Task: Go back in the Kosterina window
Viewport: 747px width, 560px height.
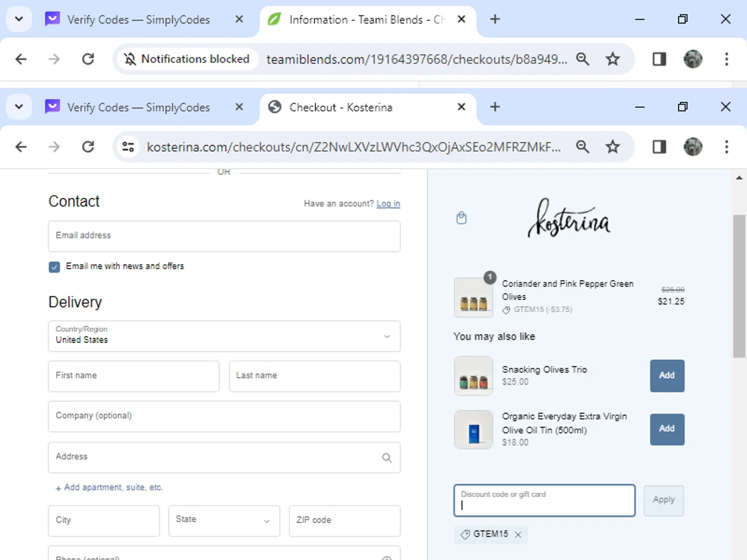Action: pos(21,147)
